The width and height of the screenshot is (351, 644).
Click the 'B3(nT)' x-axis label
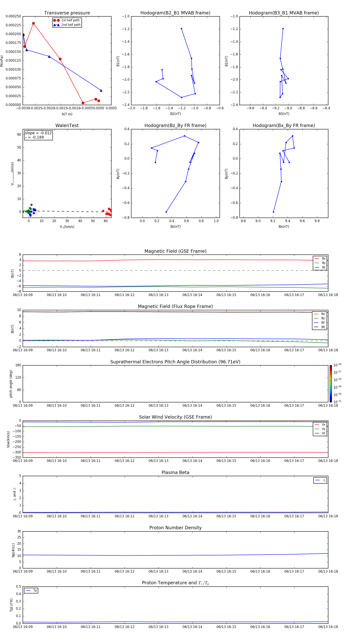pos(284,114)
